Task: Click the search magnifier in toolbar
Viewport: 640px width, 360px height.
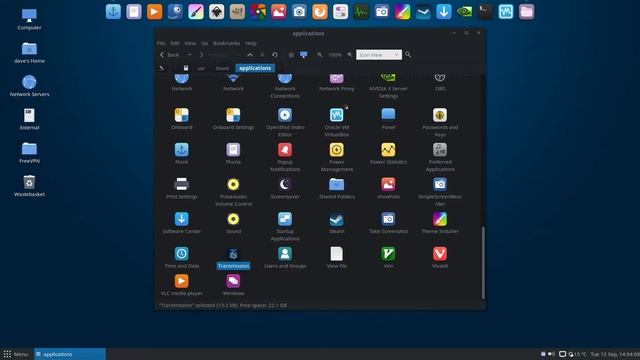Action: point(408,55)
